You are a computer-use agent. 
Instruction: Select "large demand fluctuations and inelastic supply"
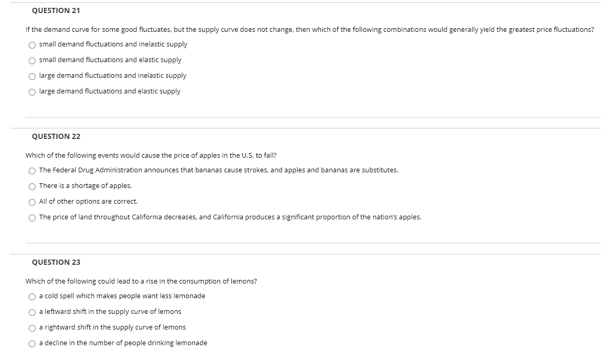click(32, 76)
